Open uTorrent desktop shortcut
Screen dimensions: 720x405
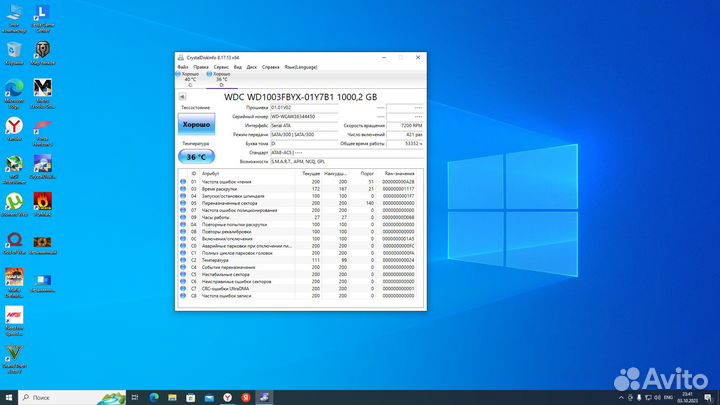[14, 205]
